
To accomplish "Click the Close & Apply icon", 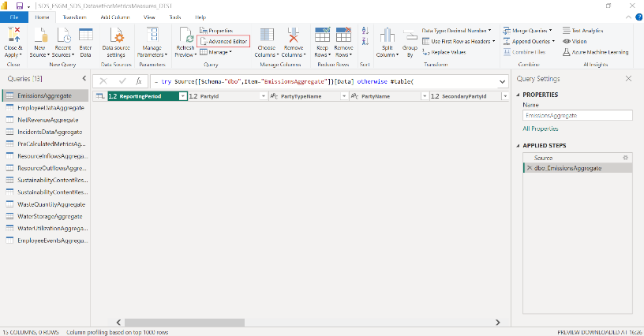I will (x=13, y=35).
